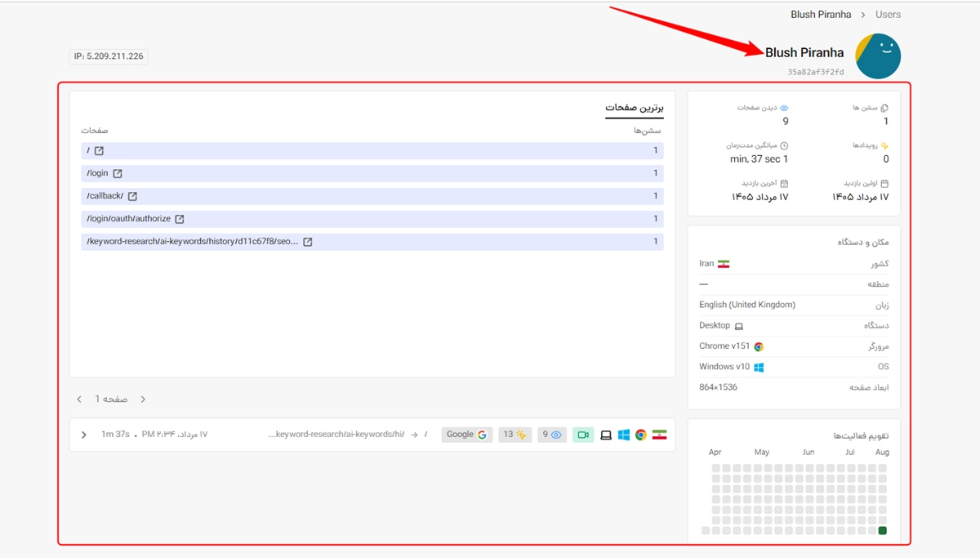Click the eye icon next to دیدن صفحات
This screenshot has width=980, height=558.
[x=784, y=108]
